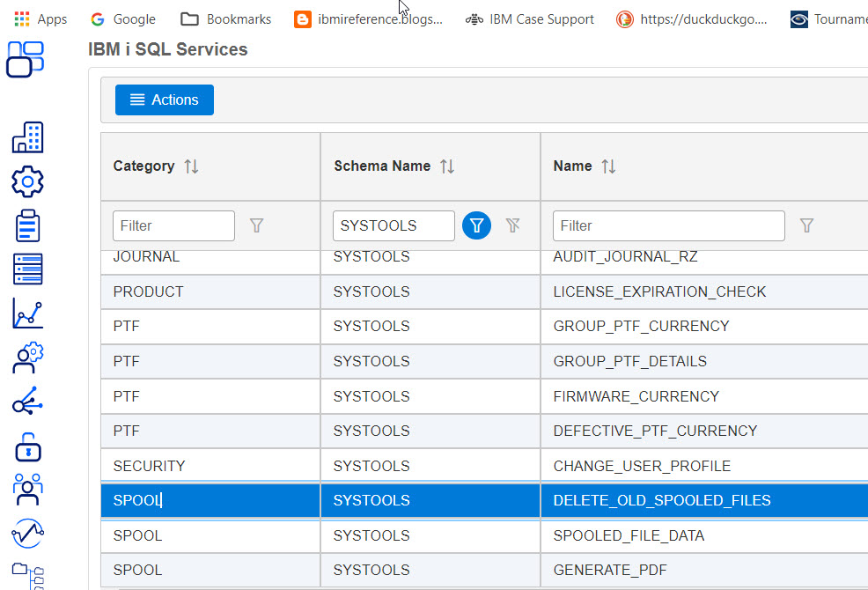The height and width of the screenshot is (590, 868).
Task: Sort by Category column arrows
Action: tap(192, 166)
